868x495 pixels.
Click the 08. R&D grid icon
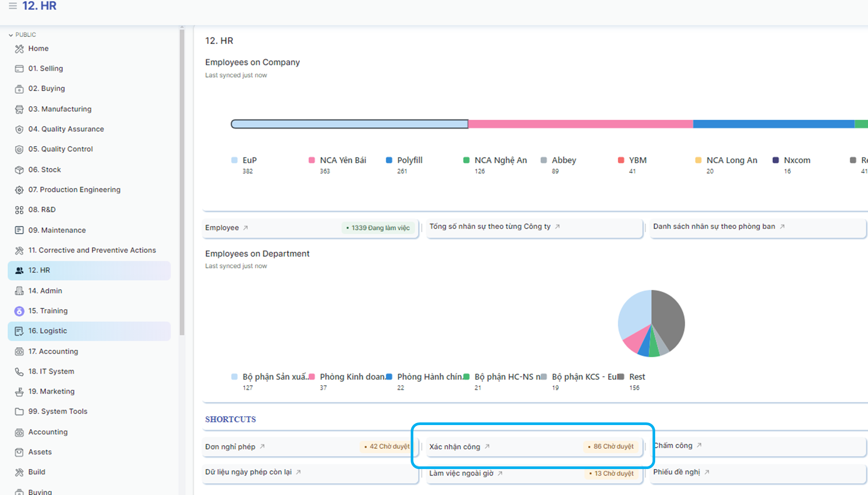coord(19,210)
